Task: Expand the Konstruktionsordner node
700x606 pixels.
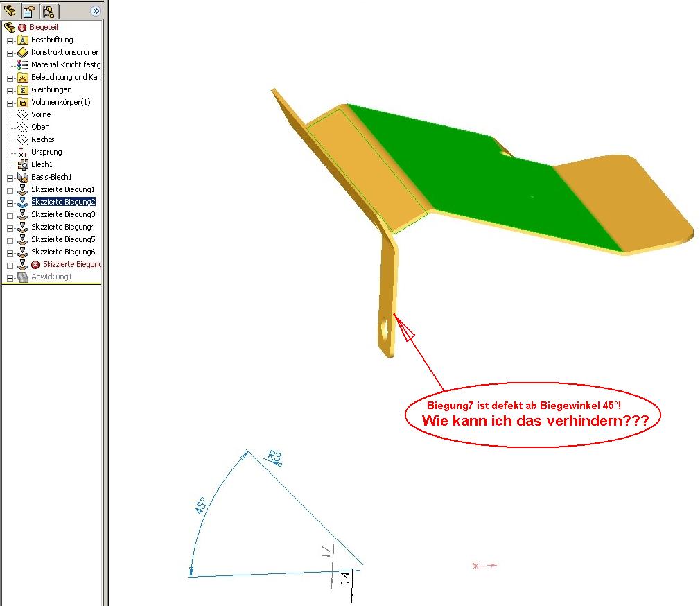Action: point(10,53)
